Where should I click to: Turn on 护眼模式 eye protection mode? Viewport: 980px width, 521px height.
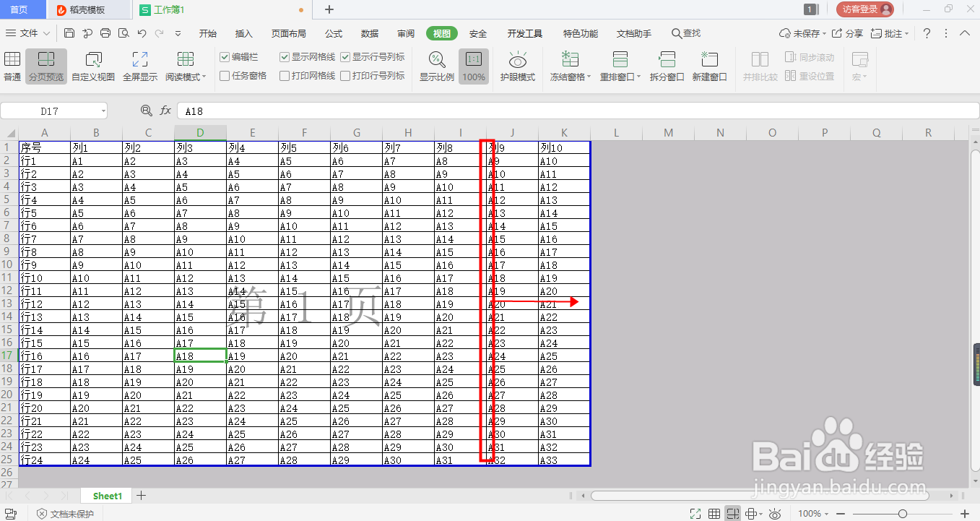coord(518,66)
